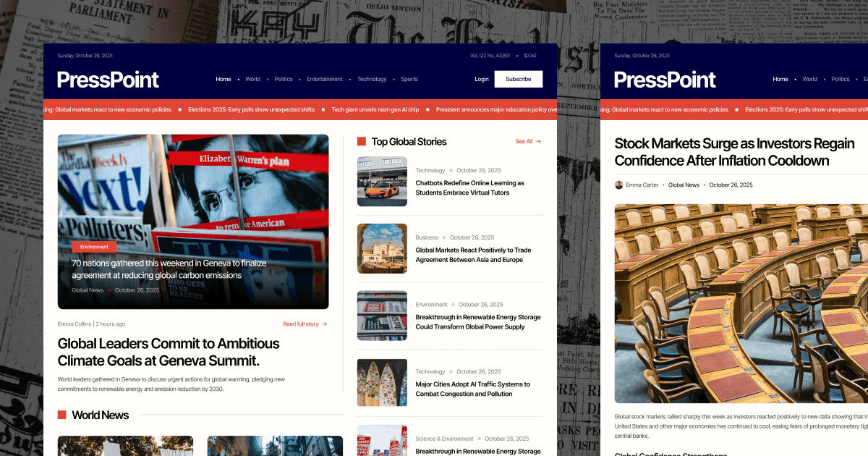Click ticker item Tech giant unveils next-gen AI chip

pos(375,109)
